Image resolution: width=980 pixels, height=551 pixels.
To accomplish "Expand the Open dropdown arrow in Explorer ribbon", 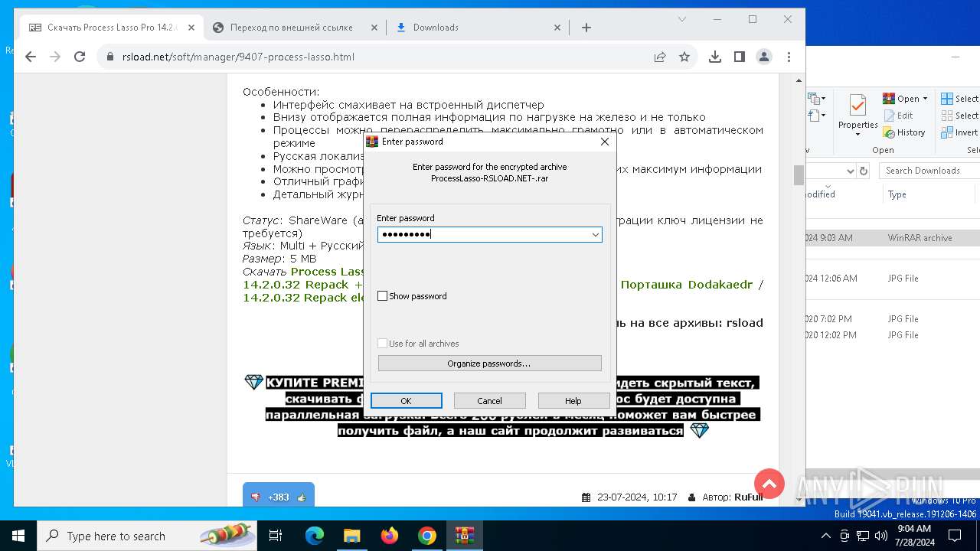I will [925, 99].
